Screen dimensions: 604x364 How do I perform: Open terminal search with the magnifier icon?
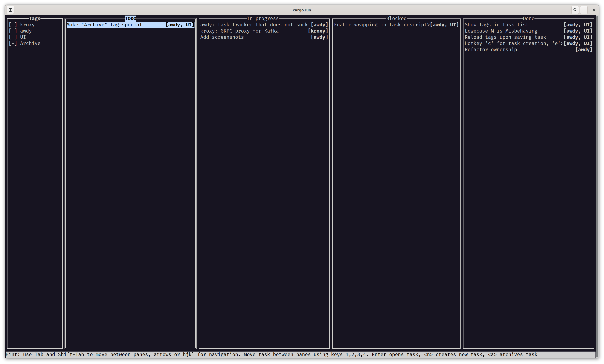[x=575, y=10]
